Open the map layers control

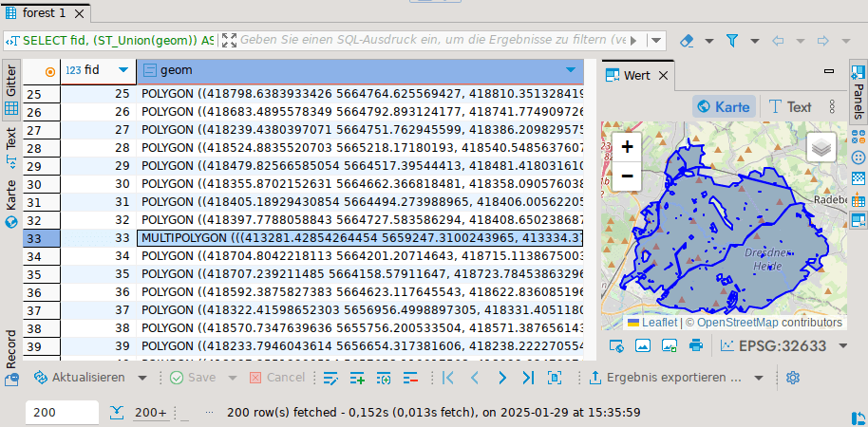pos(821,147)
